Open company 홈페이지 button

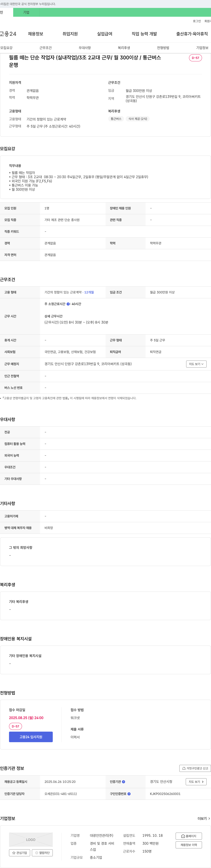click(188, 836)
